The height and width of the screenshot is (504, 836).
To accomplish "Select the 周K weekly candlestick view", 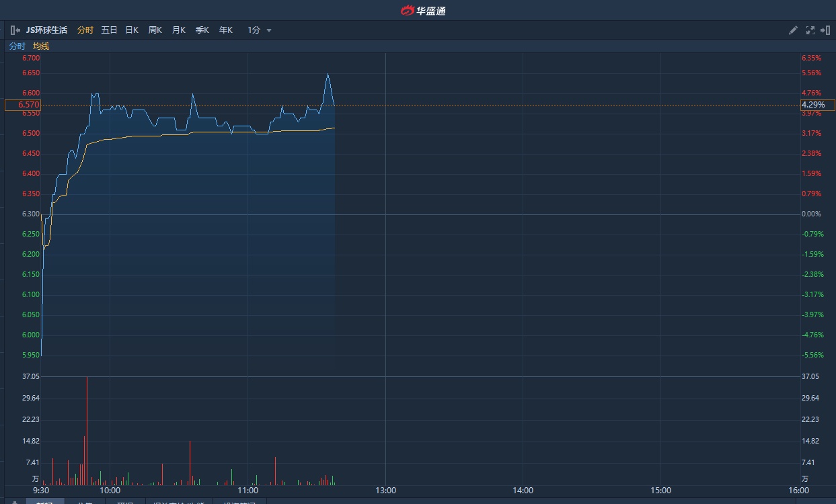I will coord(155,30).
